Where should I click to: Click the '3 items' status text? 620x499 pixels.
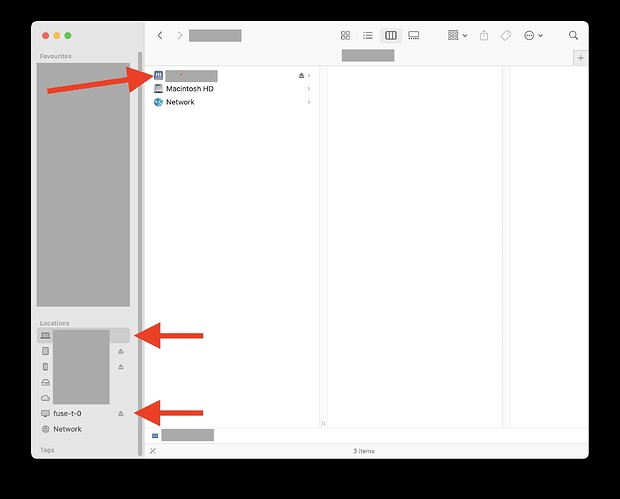[364, 451]
